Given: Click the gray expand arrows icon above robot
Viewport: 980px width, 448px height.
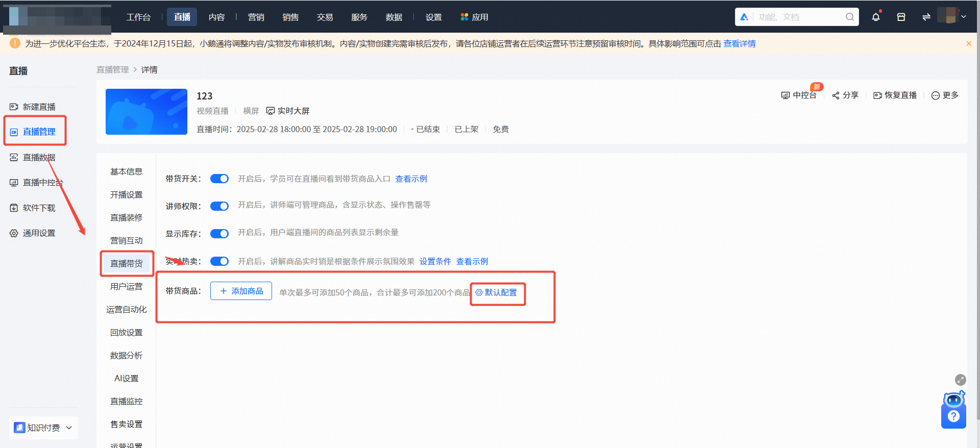Looking at the screenshot, I should (961, 380).
